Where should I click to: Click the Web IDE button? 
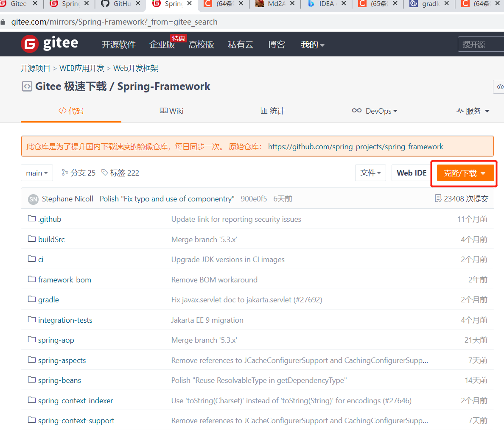pyautogui.click(x=412, y=173)
